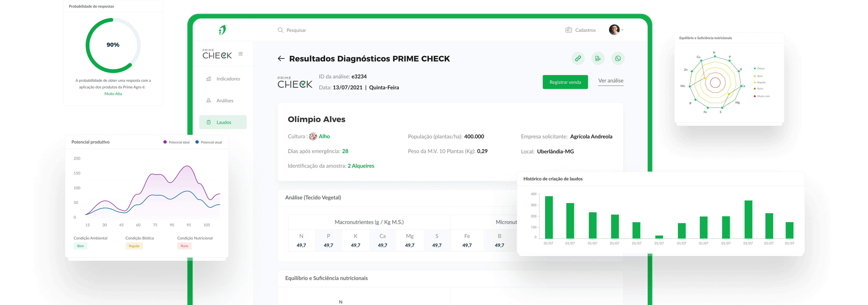This screenshot has width=868, height=305.
Task: Open the Cadastros menu
Action: click(581, 30)
